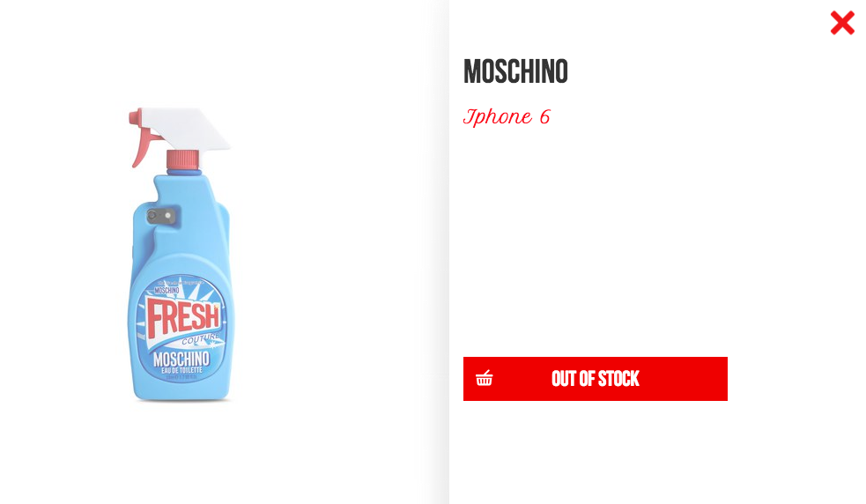The width and height of the screenshot is (866, 504).
Task: Click the bottom base of blue bottle
Action: 181,394
